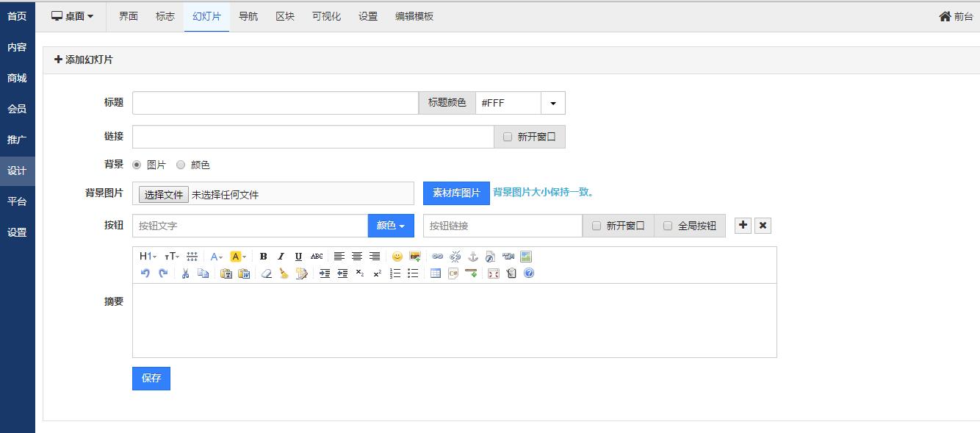Open 商城 in the left sidebar

[17, 78]
